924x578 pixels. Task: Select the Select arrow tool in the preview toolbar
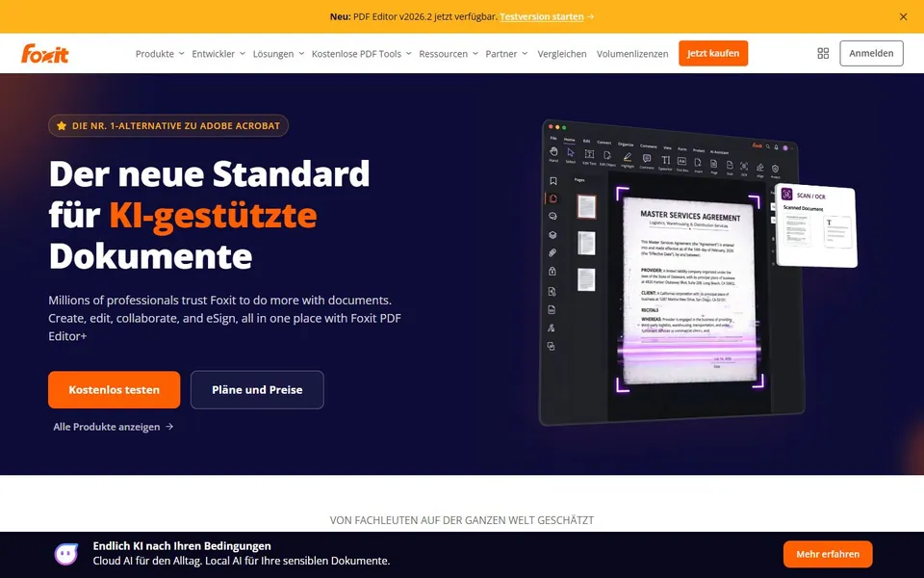tap(571, 156)
